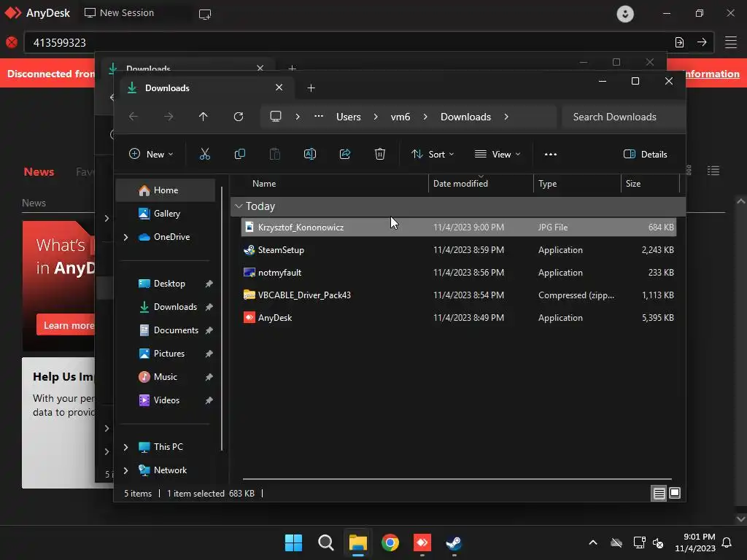Click the Learn more button in AnyDesk

point(66,325)
